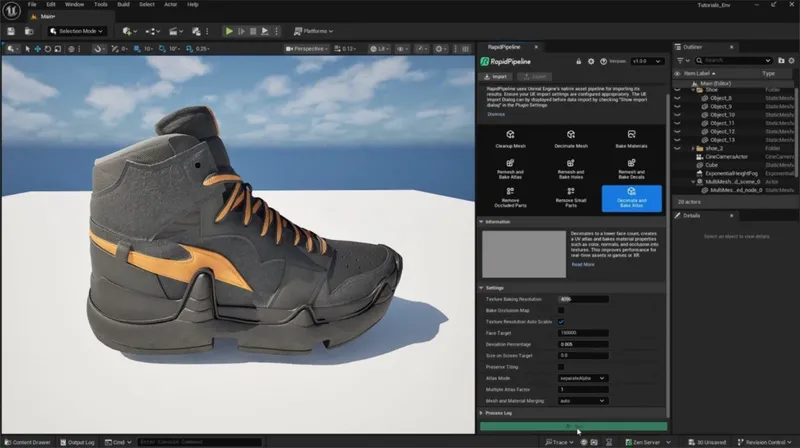Image resolution: width=800 pixels, height=448 pixels.
Task: Click the RapidPipeline help question icon
Action: [x=604, y=61]
